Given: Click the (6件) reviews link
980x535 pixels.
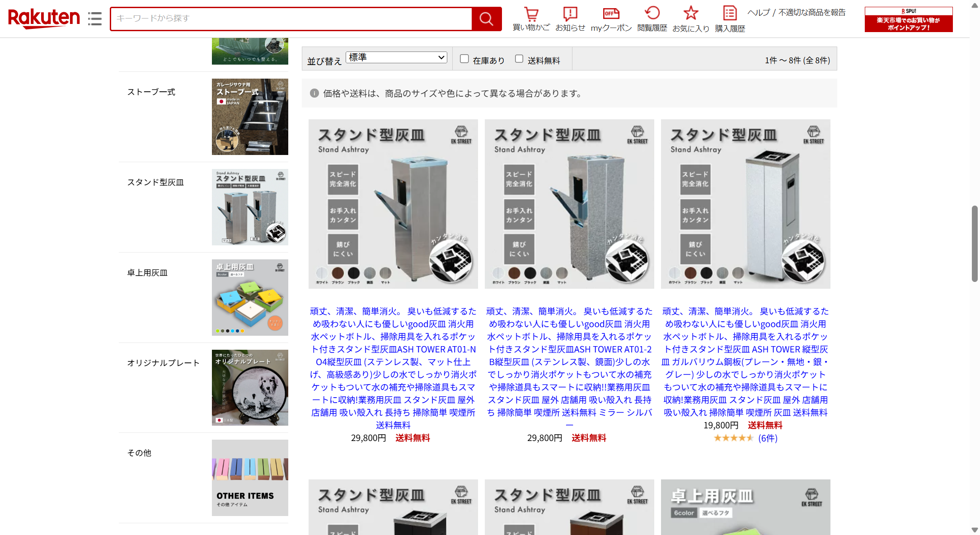Looking at the screenshot, I should click(768, 438).
